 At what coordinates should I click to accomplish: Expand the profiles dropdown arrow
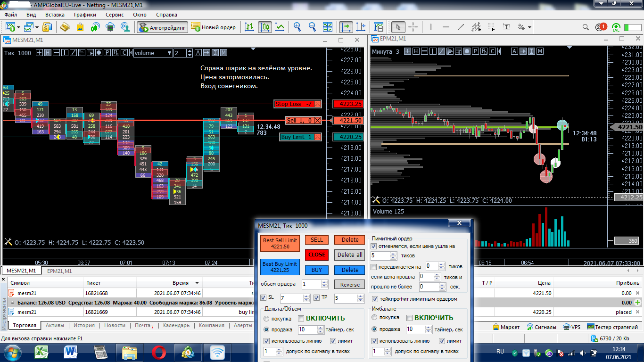36,27
